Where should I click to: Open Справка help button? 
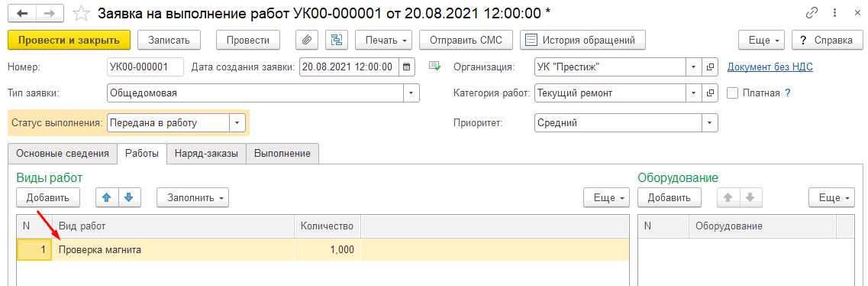click(x=827, y=40)
